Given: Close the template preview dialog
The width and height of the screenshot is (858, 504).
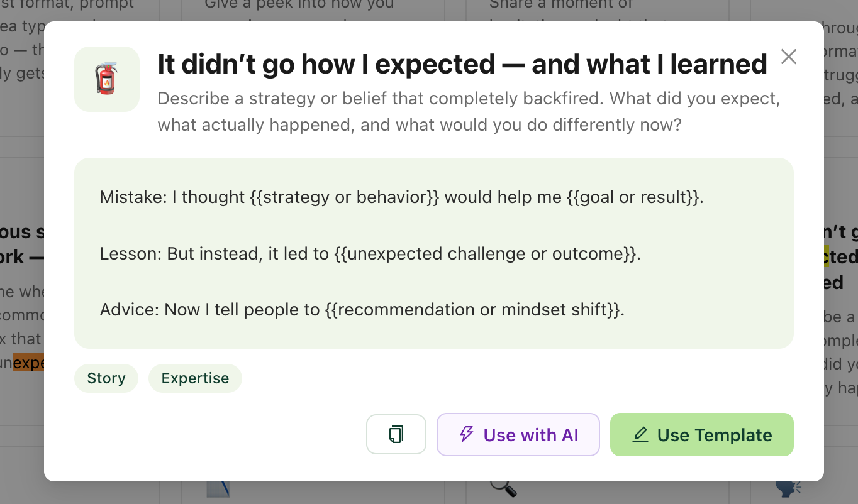Looking at the screenshot, I should [x=788, y=57].
